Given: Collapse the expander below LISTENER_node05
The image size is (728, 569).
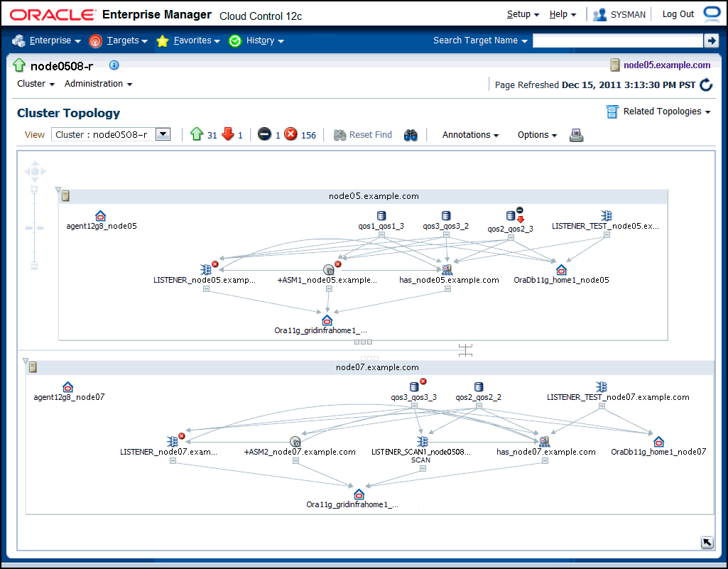Looking at the screenshot, I should point(206,289).
